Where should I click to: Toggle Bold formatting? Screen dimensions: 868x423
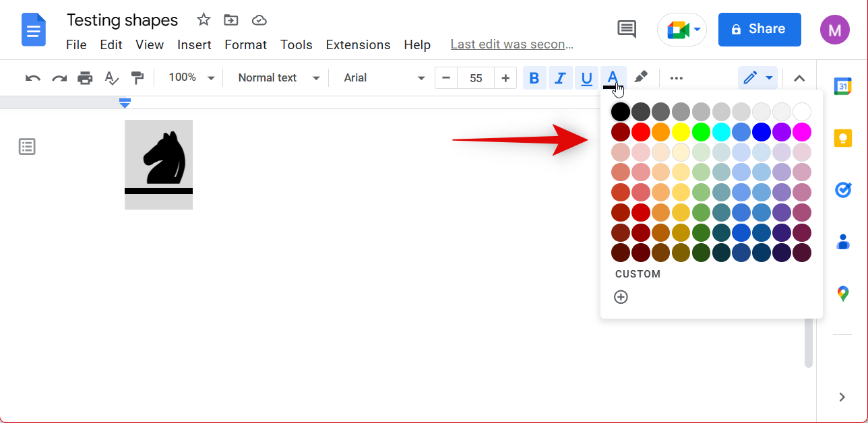click(534, 78)
